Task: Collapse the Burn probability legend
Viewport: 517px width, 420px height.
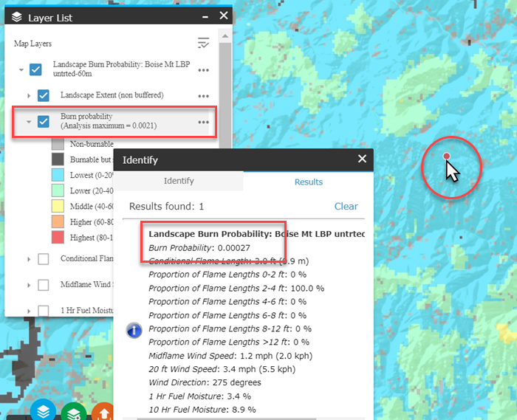Action: coord(29,122)
